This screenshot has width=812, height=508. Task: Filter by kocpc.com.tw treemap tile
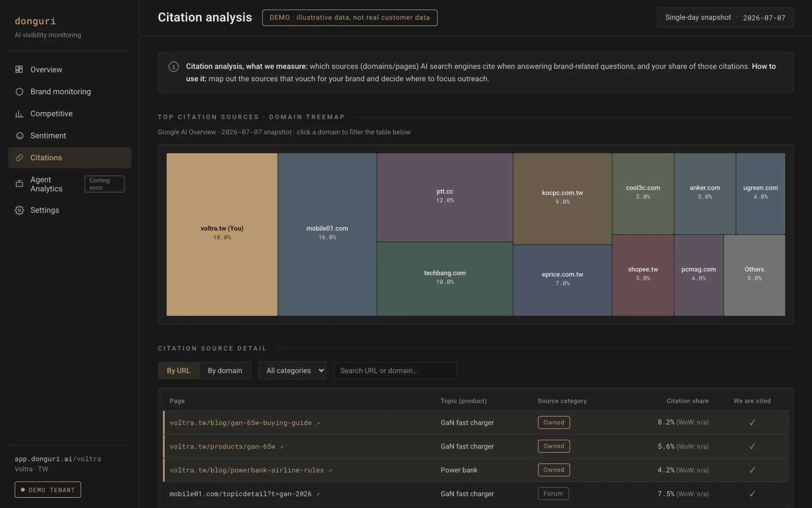[562, 199]
